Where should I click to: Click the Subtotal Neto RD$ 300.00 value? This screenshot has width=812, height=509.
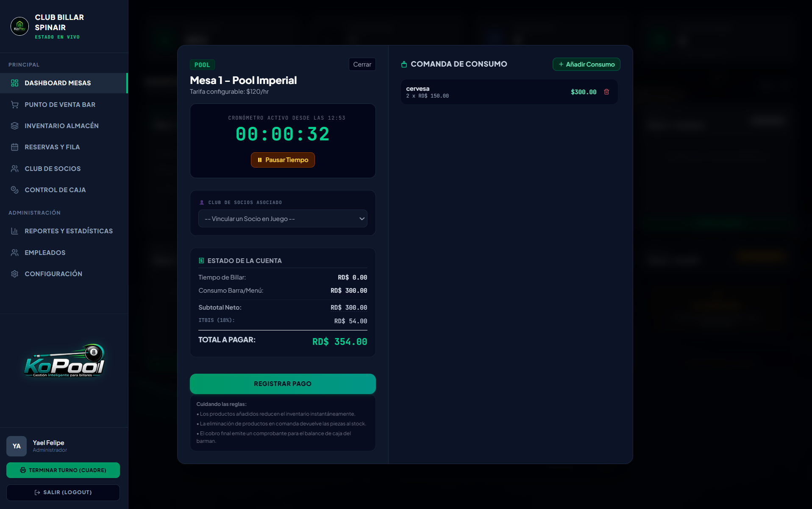coord(349,308)
